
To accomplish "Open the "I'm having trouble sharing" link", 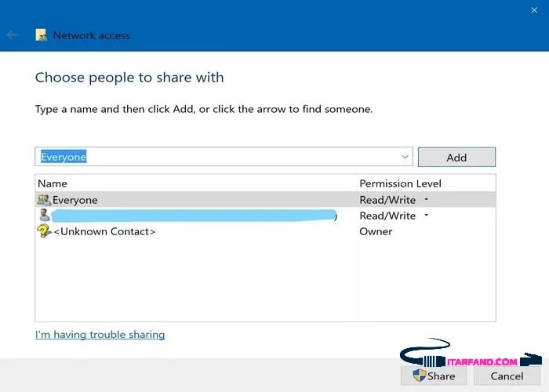I will [x=100, y=335].
